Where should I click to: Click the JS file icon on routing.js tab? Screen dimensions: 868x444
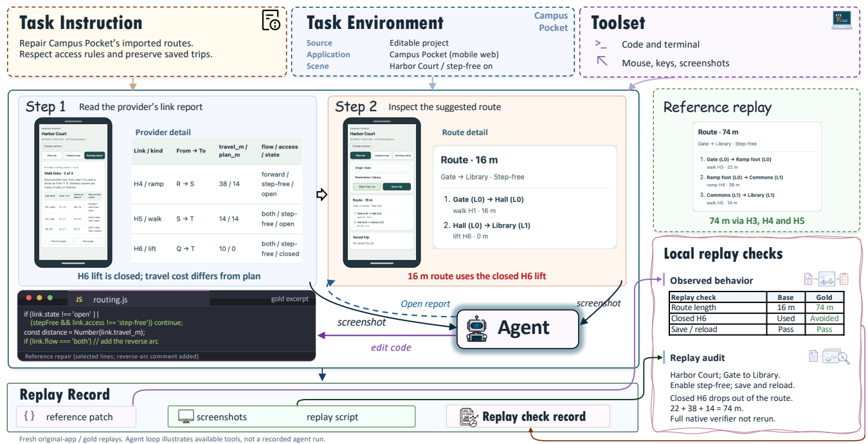pos(79,299)
